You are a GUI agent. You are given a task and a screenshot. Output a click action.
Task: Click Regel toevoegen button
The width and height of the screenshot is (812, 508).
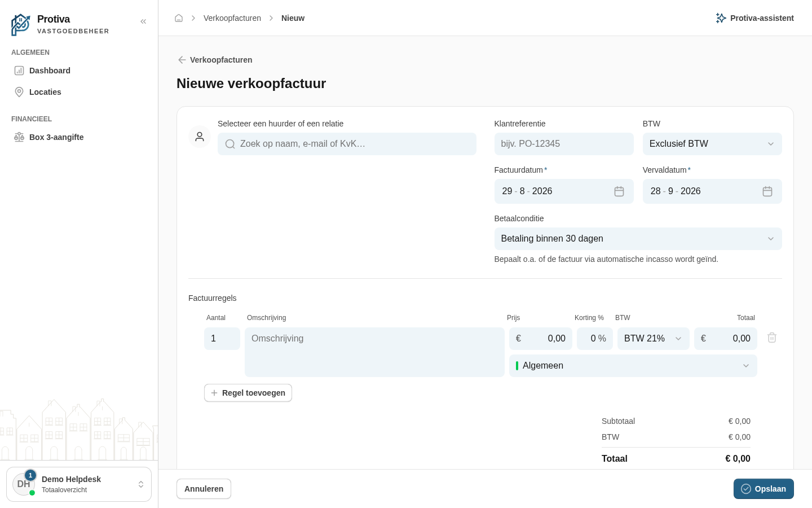tap(248, 393)
